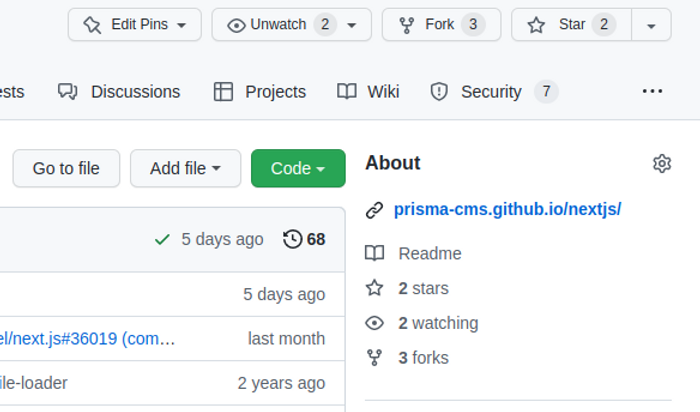Click Go to file button
Image resolution: width=700 pixels, height=412 pixels.
66,169
